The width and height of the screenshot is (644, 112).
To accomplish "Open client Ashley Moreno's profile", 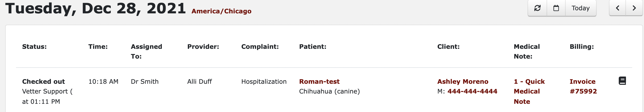I will pyautogui.click(x=463, y=82).
